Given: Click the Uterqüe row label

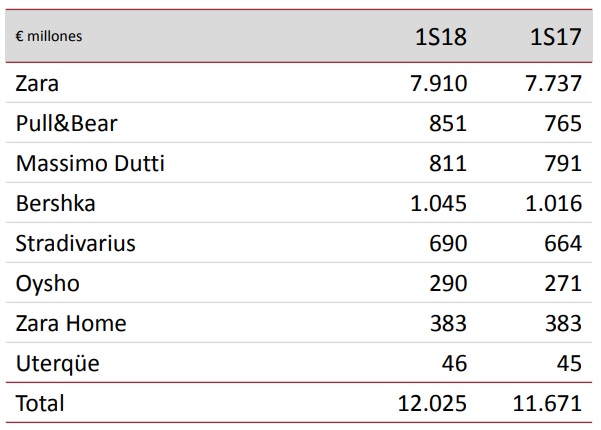Looking at the screenshot, I should (x=58, y=364).
